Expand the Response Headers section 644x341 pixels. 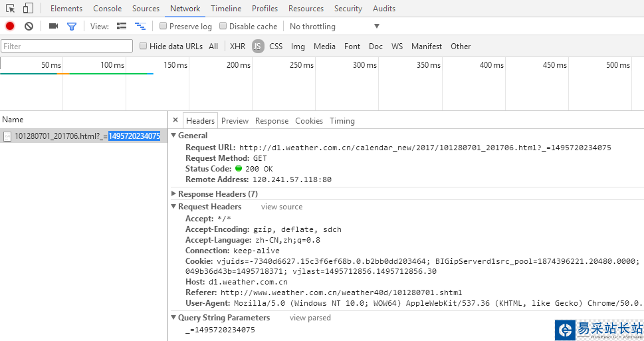pyautogui.click(x=174, y=194)
